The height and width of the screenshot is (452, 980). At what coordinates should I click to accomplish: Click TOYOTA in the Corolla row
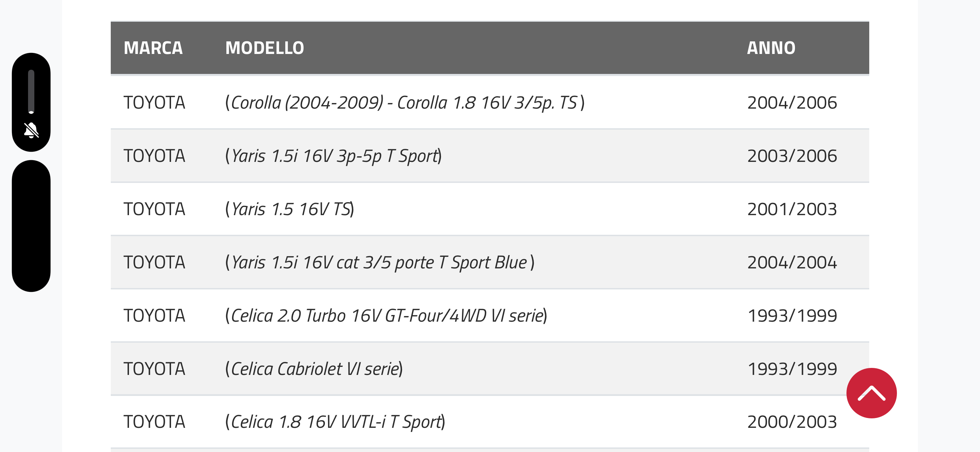tap(154, 103)
